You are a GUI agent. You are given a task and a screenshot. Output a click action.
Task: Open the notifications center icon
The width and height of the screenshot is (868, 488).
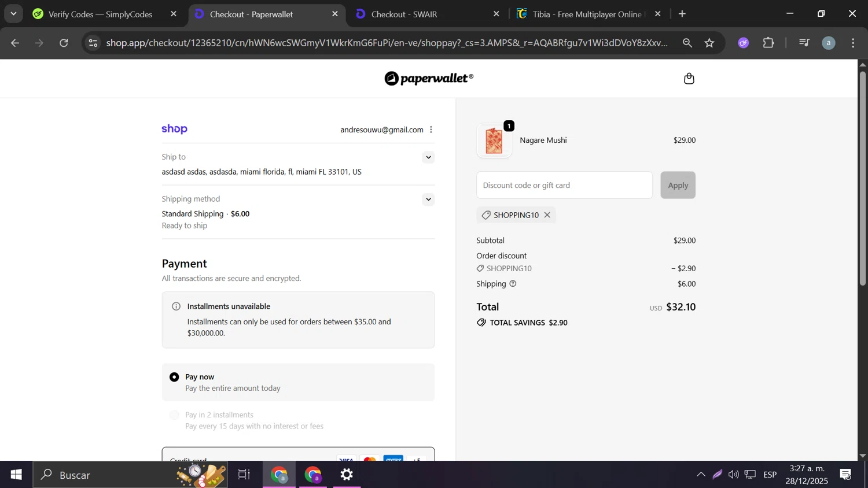coord(845,475)
